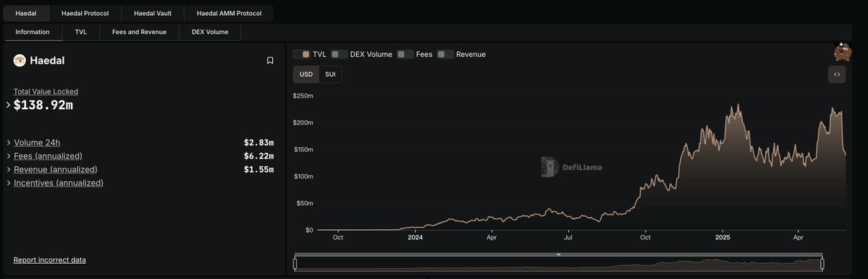Expand the Total Value Locked breakdown
868x279 pixels.
[8, 104]
